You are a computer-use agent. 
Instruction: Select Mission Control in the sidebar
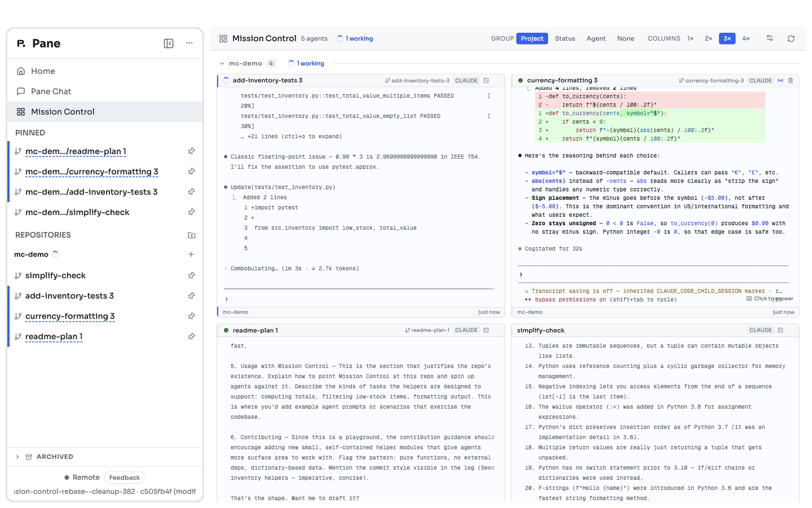pos(105,112)
